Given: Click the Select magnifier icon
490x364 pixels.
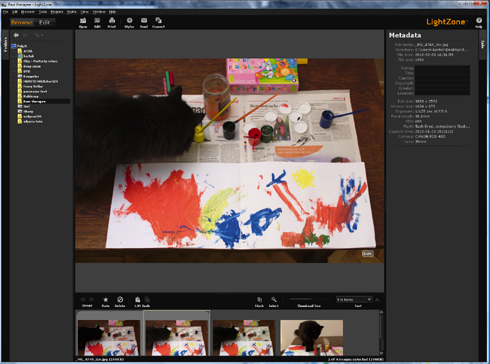Looking at the screenshot, I should (273, 299).
